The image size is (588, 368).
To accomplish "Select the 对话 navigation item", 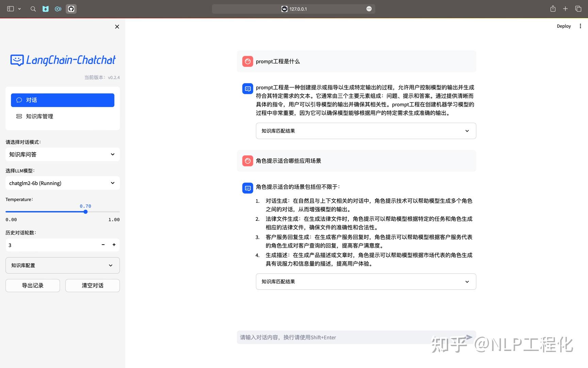I will tap(62, 100).
